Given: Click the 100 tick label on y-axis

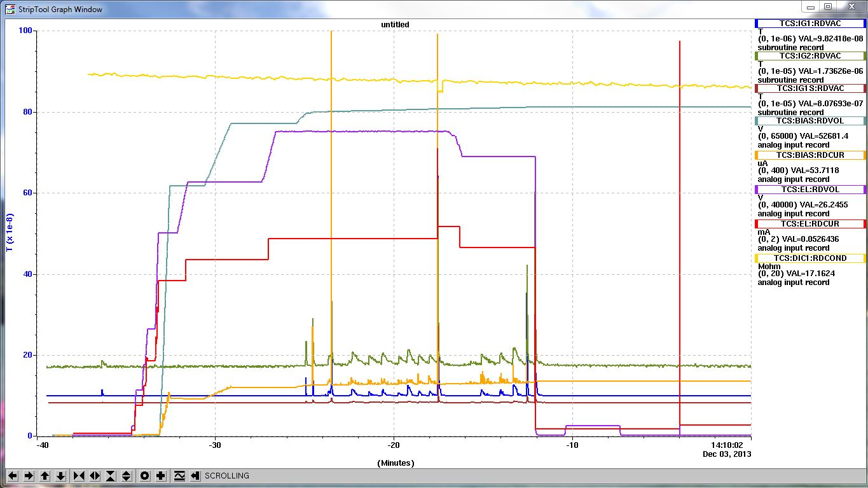Looking at the screenshot, I should pos(26,31).
